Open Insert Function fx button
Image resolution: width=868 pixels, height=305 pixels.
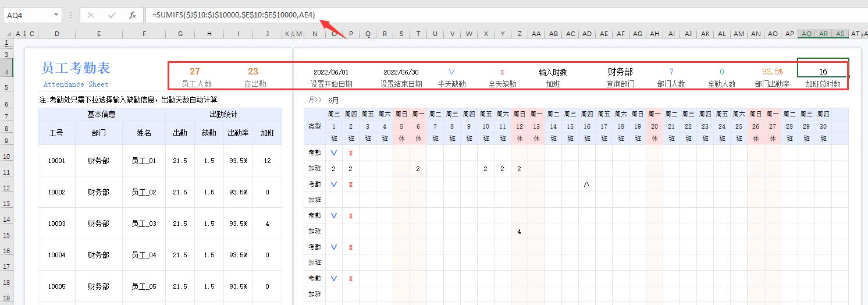point(133,15)
